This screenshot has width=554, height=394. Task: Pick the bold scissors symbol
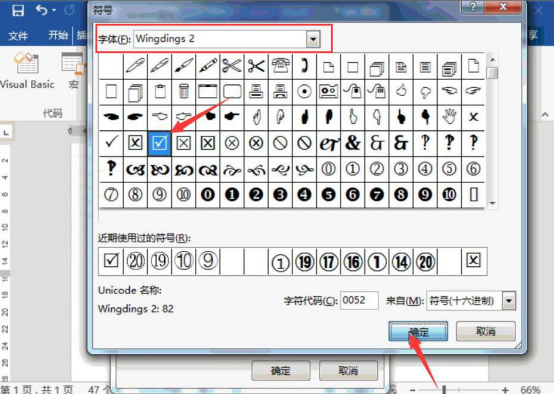pos(256,66)
